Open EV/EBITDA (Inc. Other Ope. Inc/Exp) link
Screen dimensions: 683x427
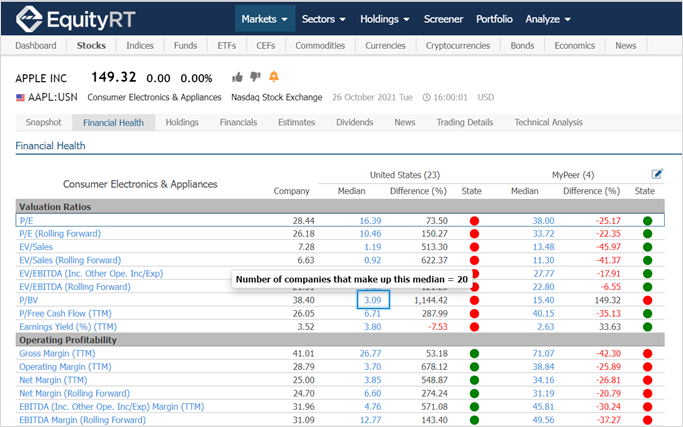point(91,274)
